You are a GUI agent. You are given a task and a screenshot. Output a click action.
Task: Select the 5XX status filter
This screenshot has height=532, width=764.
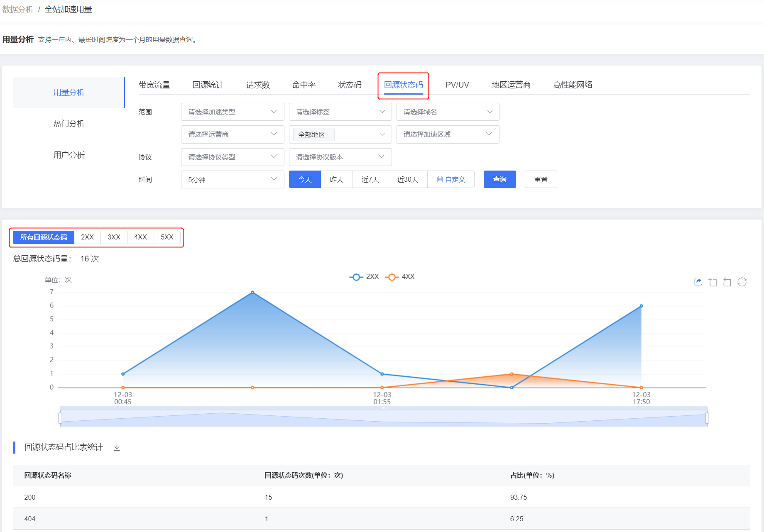coord(167,237)
